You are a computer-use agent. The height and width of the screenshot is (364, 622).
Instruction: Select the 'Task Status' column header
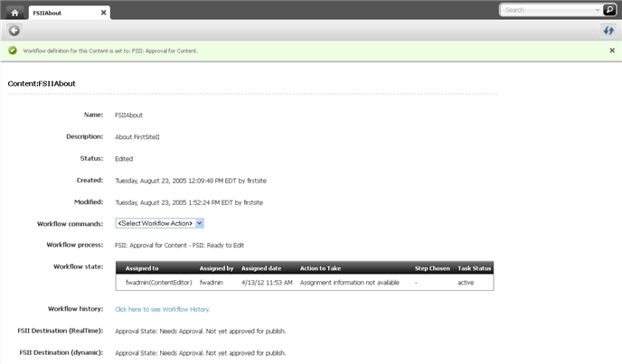click(x=474, y=268)
